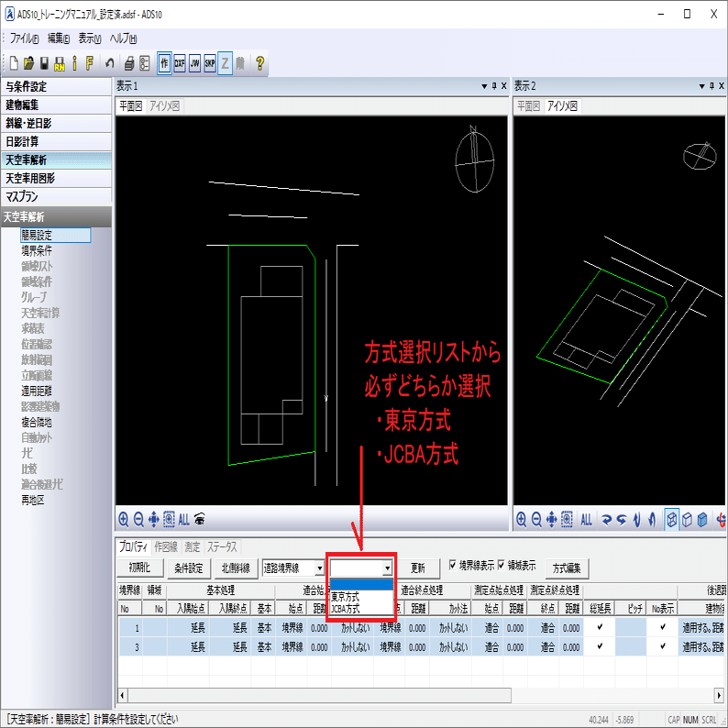
Task: Open the 表示1 panel dropdown arrow
Action: click(x=484, y=86)
